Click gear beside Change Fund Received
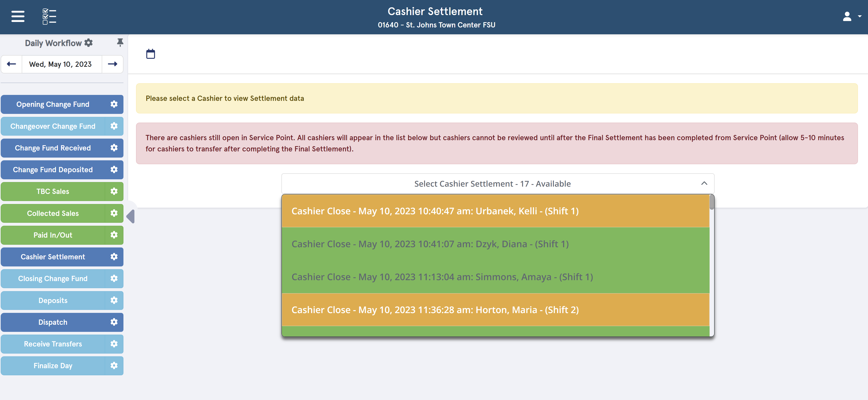The width and height of the screenshot is (868, 400). tap(114, 148)
